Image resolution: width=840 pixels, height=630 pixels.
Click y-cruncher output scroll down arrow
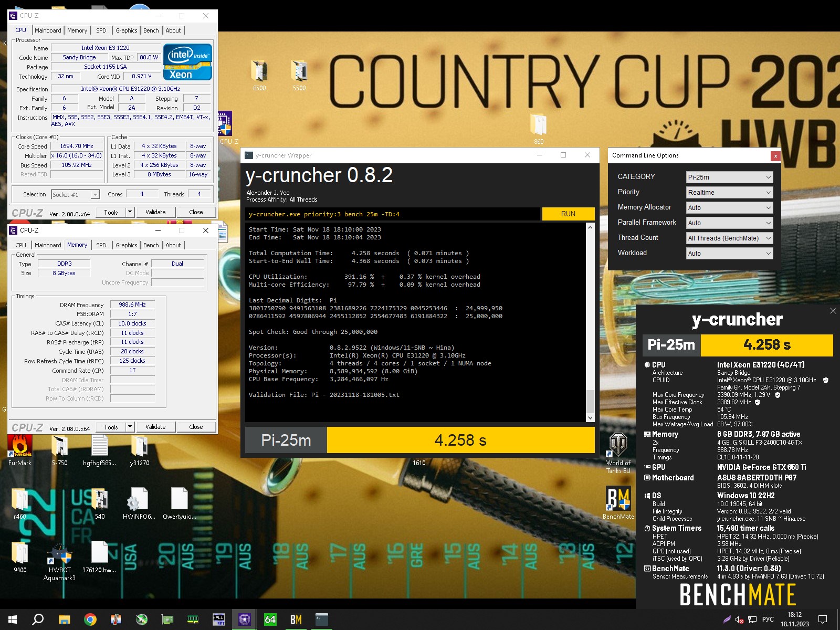[590, 418]
